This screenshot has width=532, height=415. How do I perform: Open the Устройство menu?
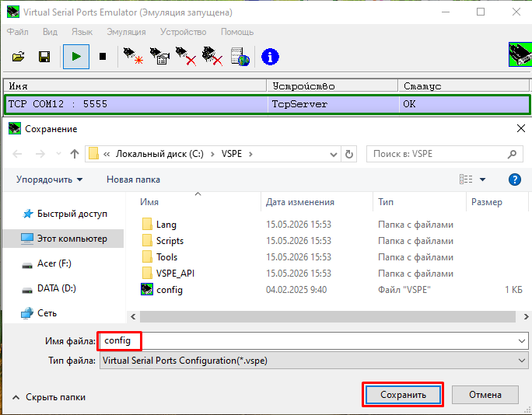[x=184, y=32]
